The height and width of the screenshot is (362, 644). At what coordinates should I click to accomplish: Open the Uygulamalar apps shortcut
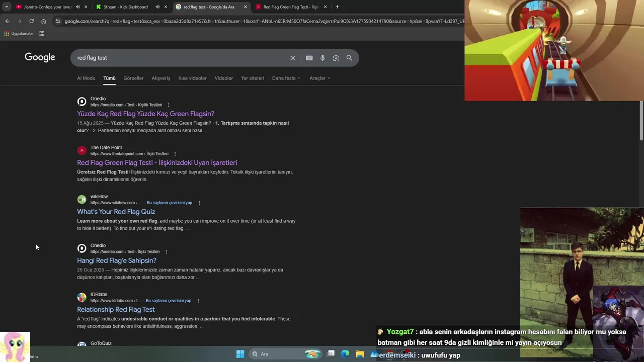pos(19,34)
